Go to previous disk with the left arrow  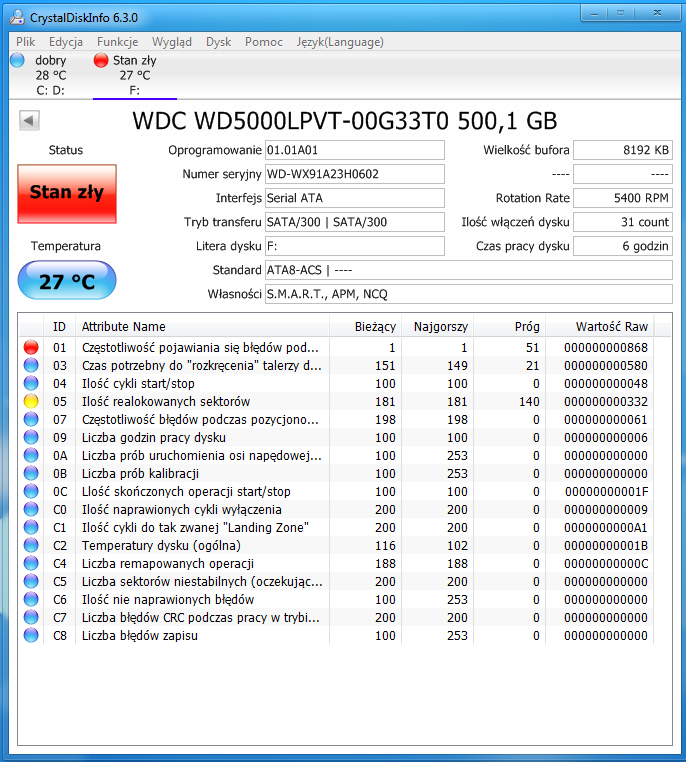coord(29,120)
